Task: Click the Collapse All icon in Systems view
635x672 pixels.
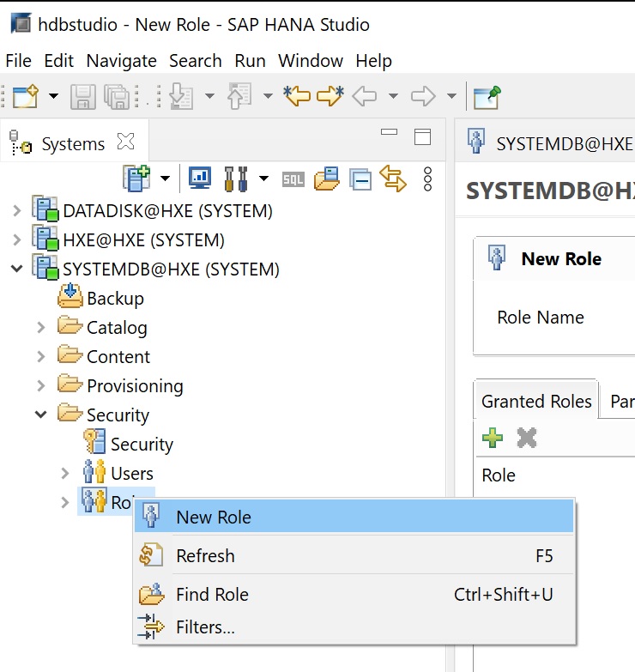Action: tap(360, 179)
